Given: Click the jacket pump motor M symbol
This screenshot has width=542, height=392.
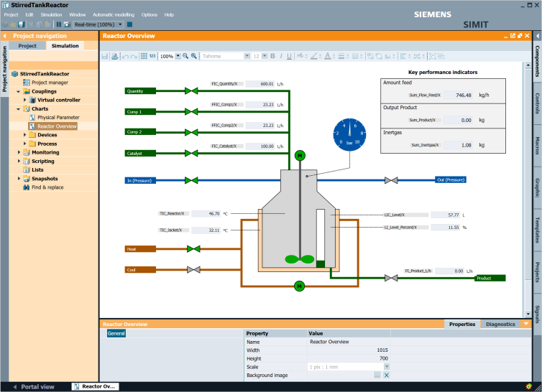Looking at the screenshot, I should pyautogui.click(x=299, y=286).
